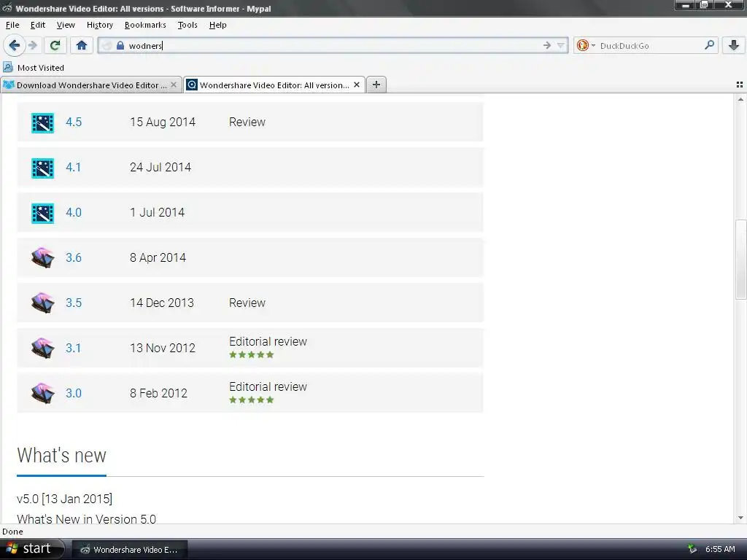Open the Windows start button
Screen dimensions: 747x560
click(x=32, y=549)
